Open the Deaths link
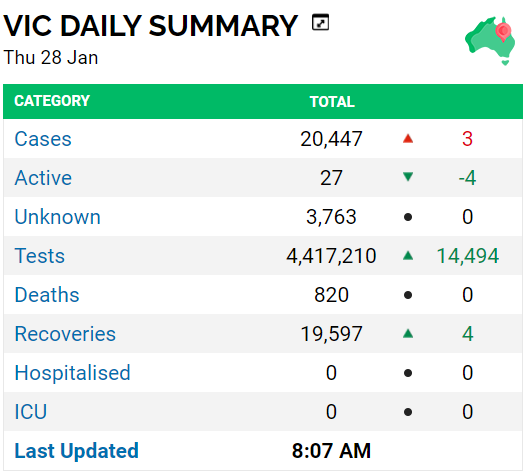 coord(47,295)
